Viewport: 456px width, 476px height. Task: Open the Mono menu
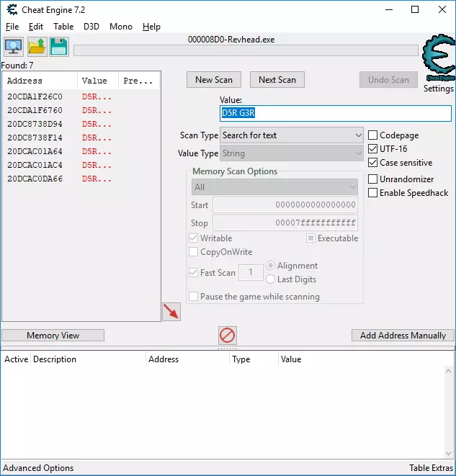121,27
